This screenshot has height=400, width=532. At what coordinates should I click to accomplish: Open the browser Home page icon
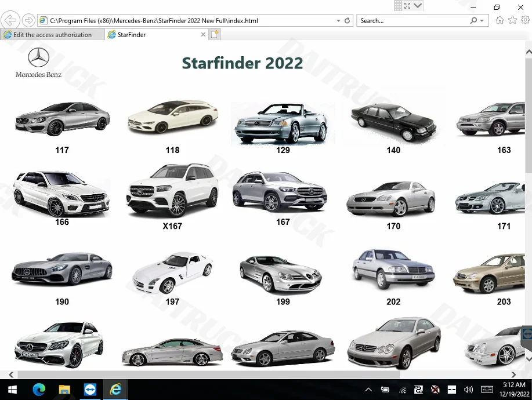(500, 20)
